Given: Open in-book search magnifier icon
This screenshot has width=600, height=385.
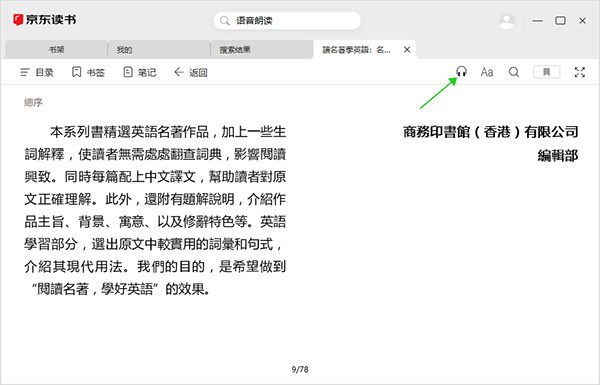Looking at the screenshot, I should pos(514,72).
